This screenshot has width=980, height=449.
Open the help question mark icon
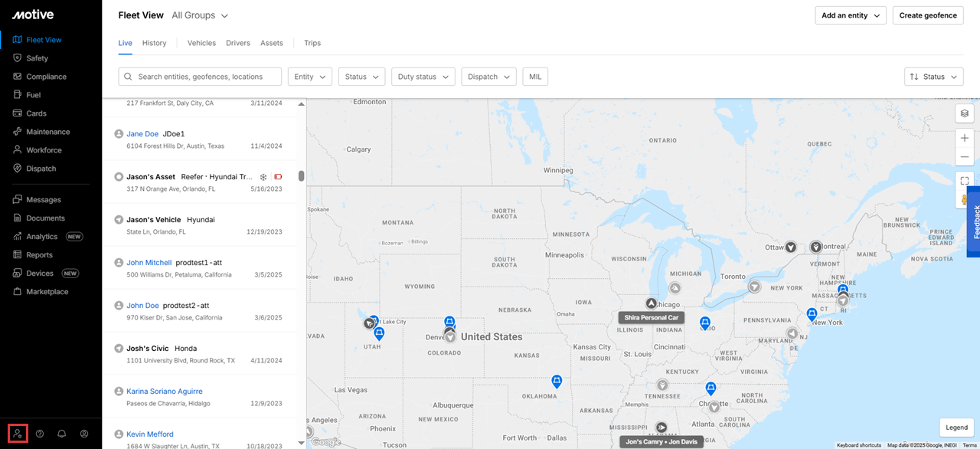pos(40,434)
